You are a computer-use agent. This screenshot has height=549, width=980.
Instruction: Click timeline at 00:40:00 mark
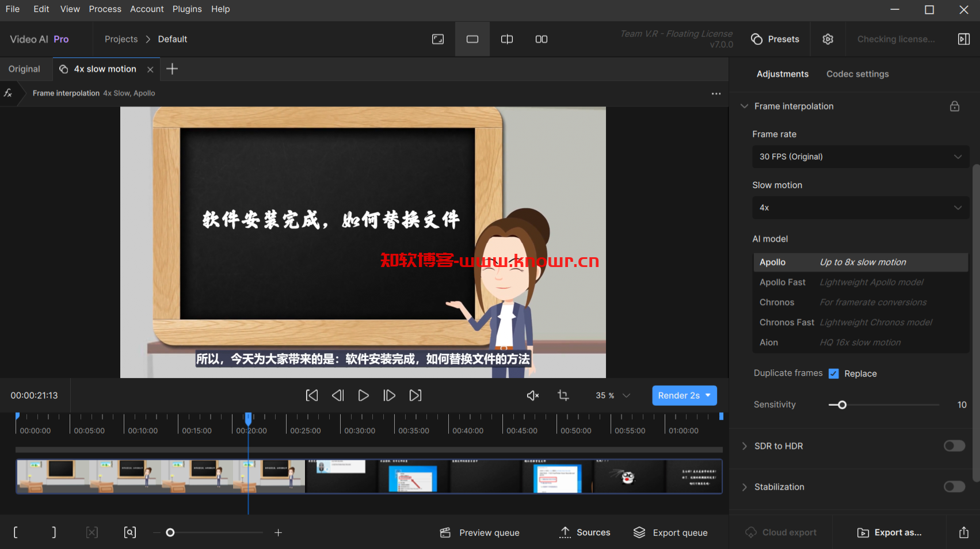467,430
